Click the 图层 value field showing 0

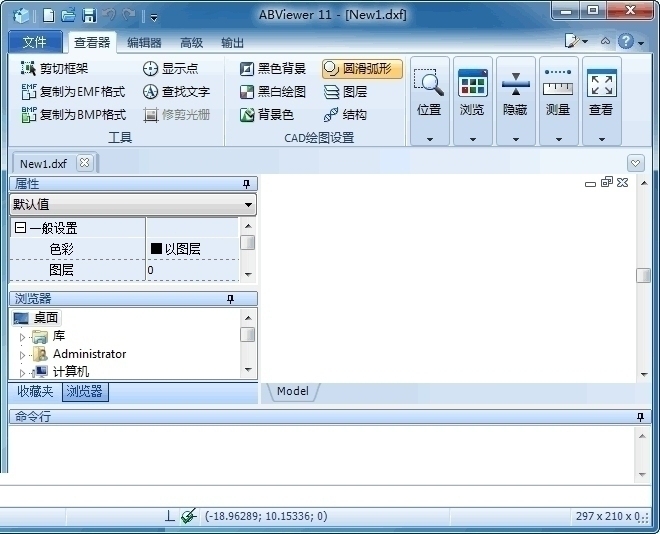193,270
